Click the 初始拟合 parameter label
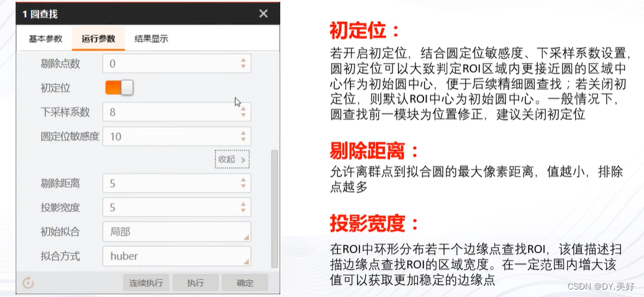Screen dimensions: 644x297 pos(60,232)
